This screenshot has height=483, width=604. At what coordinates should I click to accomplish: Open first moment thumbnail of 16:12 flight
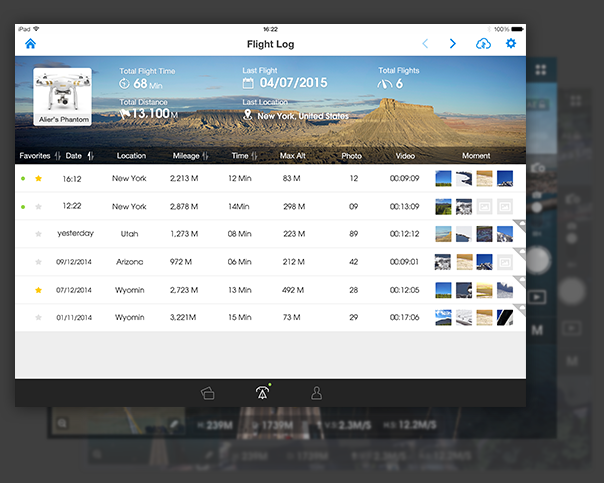click(x=443, y=179)
